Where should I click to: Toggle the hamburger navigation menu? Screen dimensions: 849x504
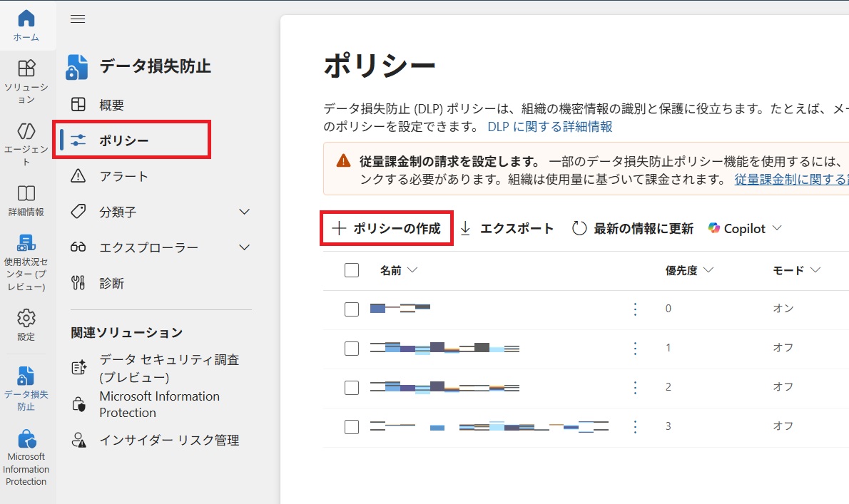pyautogui.click(x=78, y=19)
